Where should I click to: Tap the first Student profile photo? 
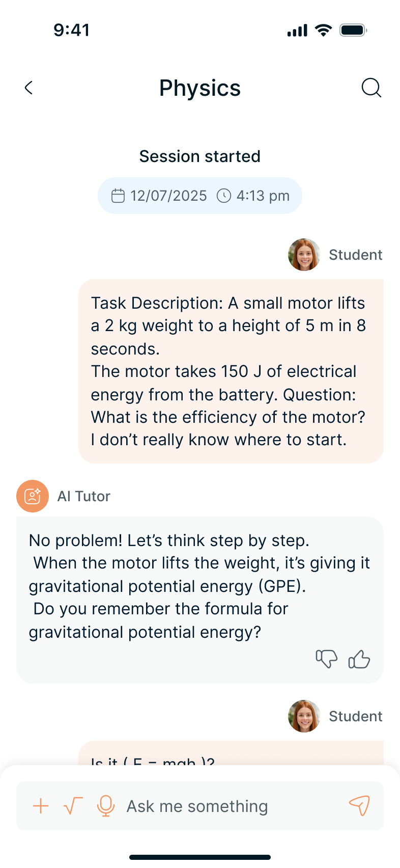click(304, 255)
